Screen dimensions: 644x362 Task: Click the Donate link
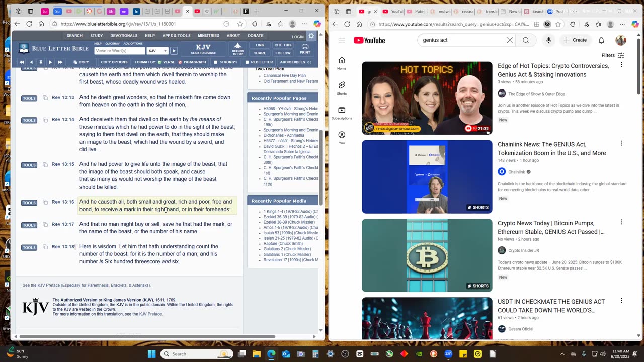(x=256, y=36)
